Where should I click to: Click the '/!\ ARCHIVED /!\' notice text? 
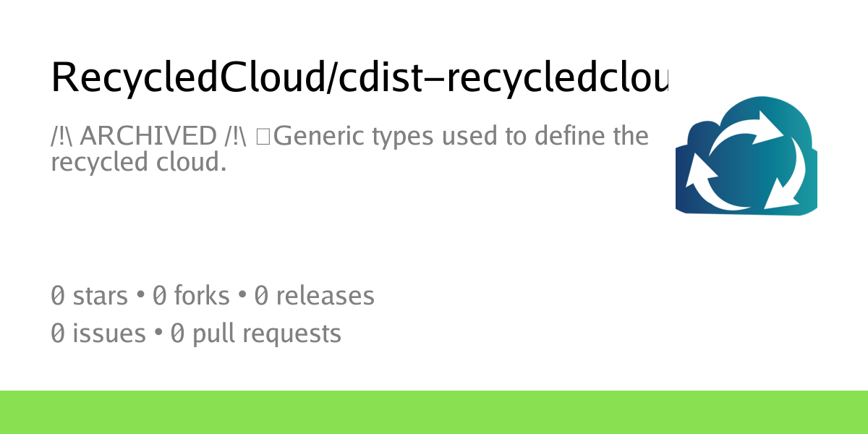(x=149, y=135)
